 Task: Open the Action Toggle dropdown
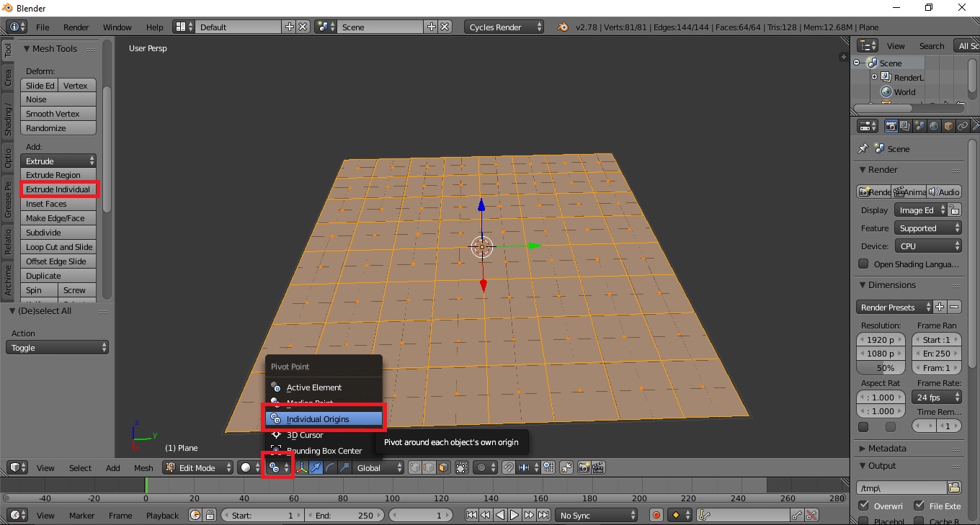click(58, 347)
